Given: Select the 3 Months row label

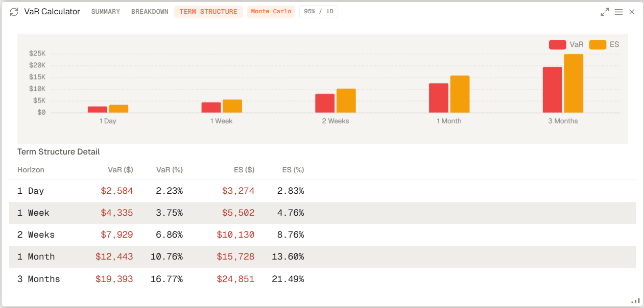Looking at the screenshot, I should (39, 279).
